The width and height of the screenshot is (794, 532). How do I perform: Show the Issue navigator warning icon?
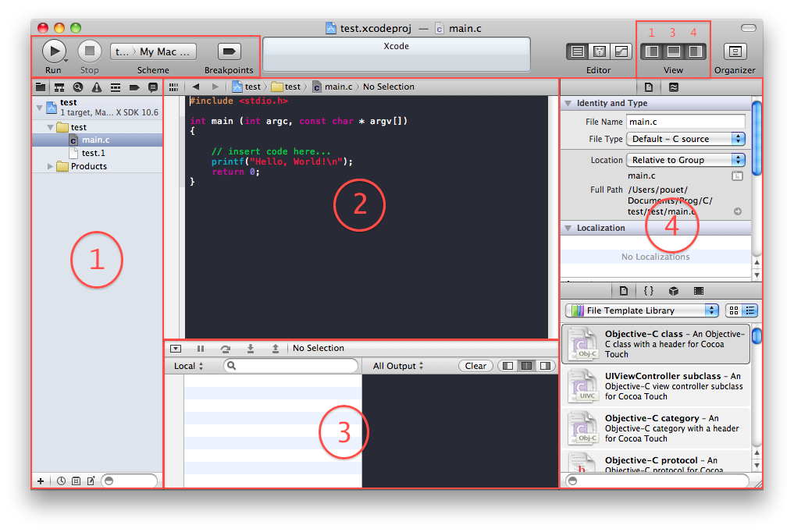[x=97, y=87]
